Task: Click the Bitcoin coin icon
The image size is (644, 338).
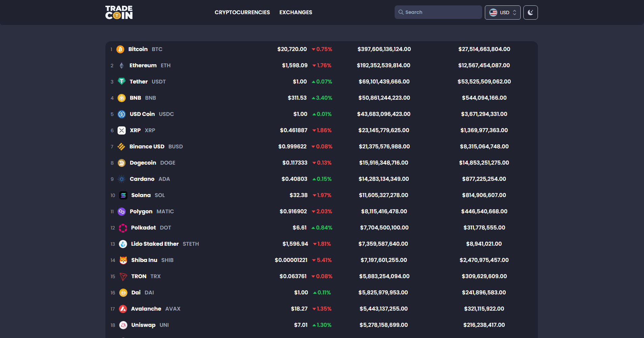Action: [120, 49]
